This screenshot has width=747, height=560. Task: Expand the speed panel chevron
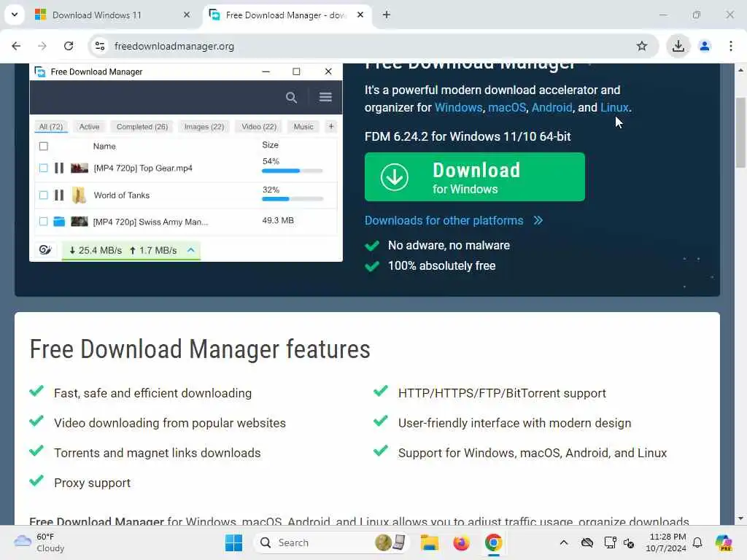pyautogui.click(x=191, y=250)
